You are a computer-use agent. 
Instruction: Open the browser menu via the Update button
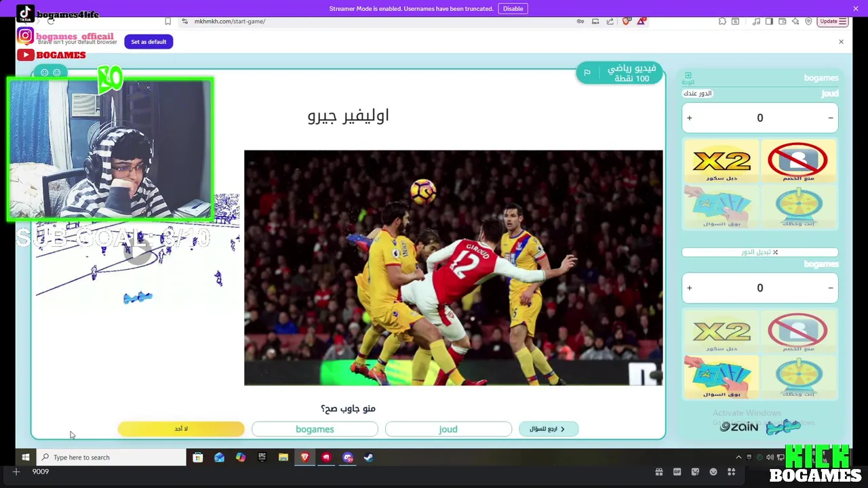click(x=833, y=21)
